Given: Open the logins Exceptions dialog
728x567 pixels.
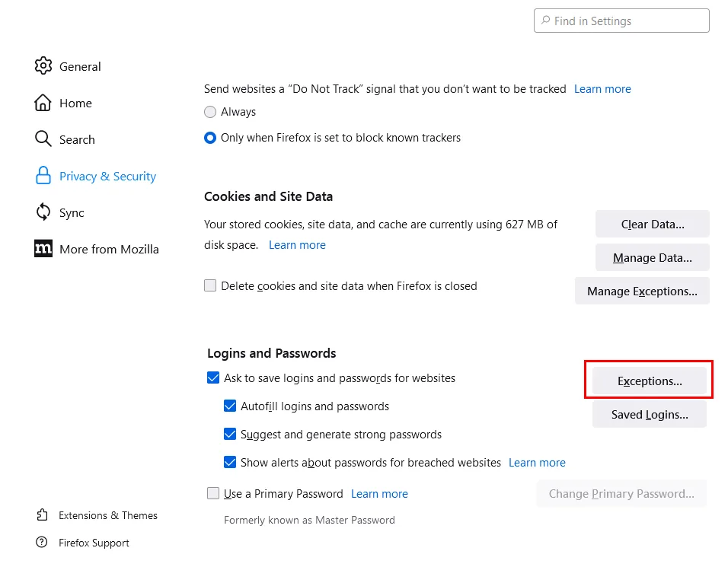Looking at the screenshot, I should pyautogui.click(x=649, y=381).
